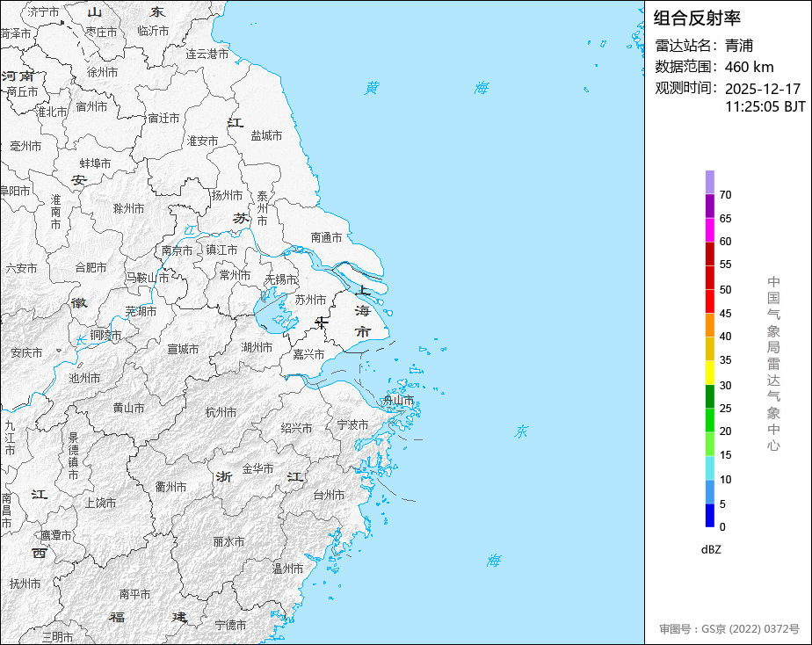Click the 杭州市 city label
This screenshot has height=645, width=812.
[221, 413]
